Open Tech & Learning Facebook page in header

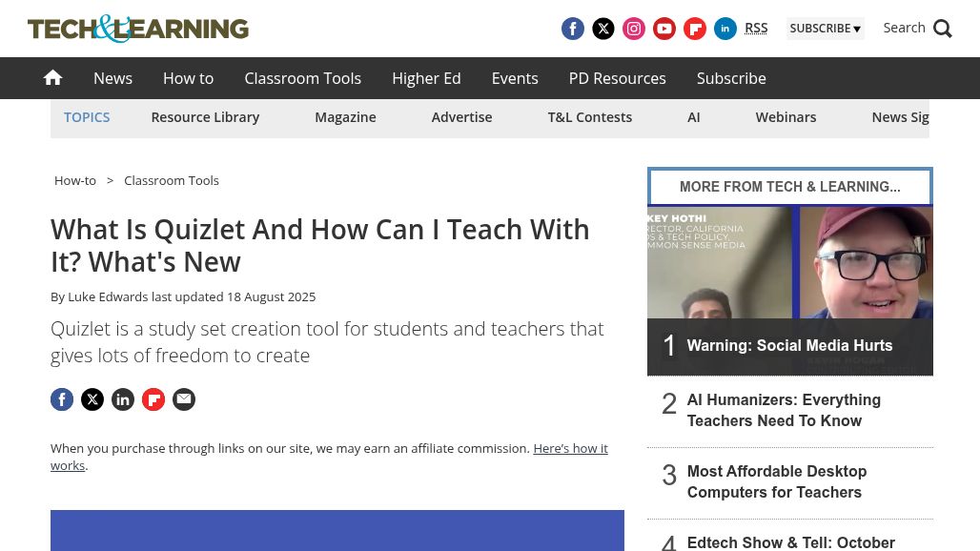point(573,29)
